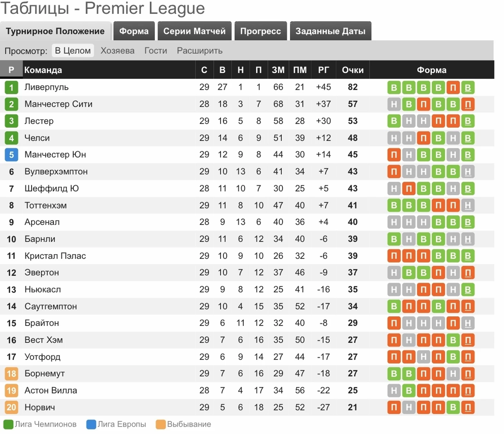Open the Форма tab
The height and width of the screenshot is (434, 504).
pos(134,31)
